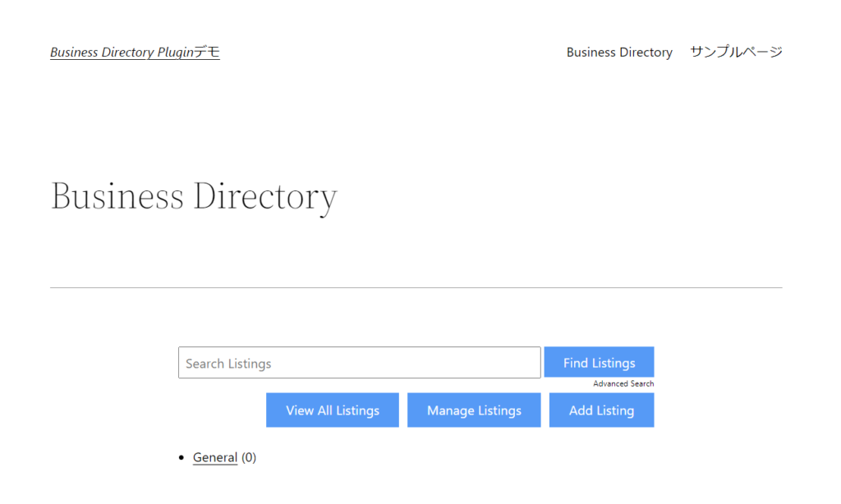Select the Manage Listings button
The image size is (841, 504).
(474, 410)
